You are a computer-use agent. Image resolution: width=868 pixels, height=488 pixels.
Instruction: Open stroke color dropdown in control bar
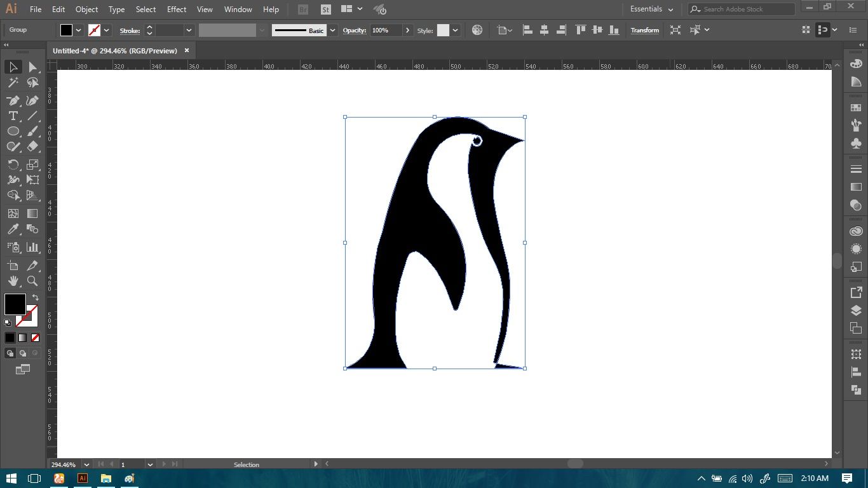point(107,30)
